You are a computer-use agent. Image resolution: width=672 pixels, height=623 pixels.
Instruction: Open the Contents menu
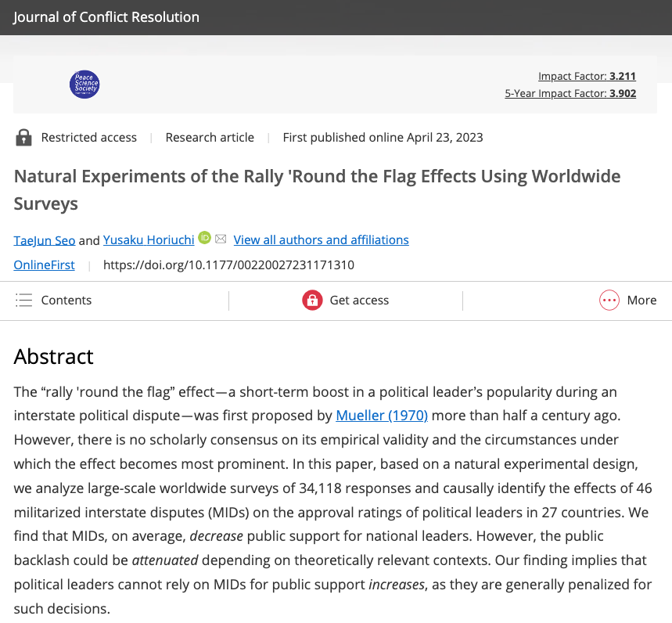click(x=53, y=300)
